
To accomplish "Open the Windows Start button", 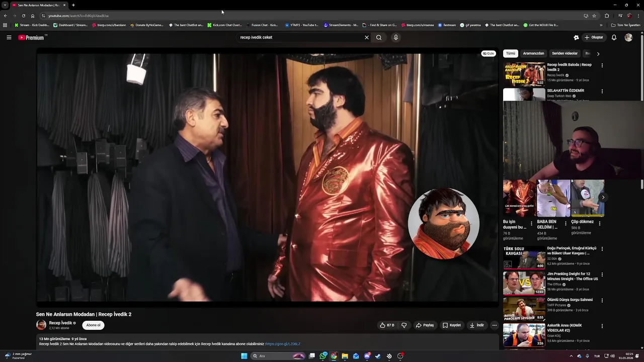I will coord(244,356).
